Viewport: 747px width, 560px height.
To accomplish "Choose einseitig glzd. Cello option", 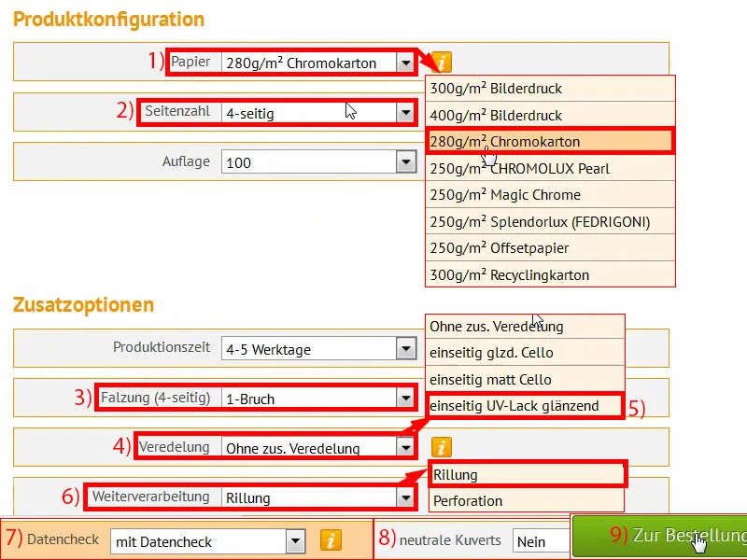I will [x=525, y=353].
